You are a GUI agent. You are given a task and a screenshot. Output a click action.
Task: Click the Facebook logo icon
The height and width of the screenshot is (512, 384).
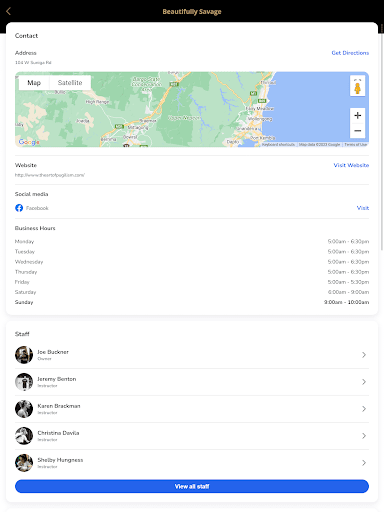tap(19, 208)
